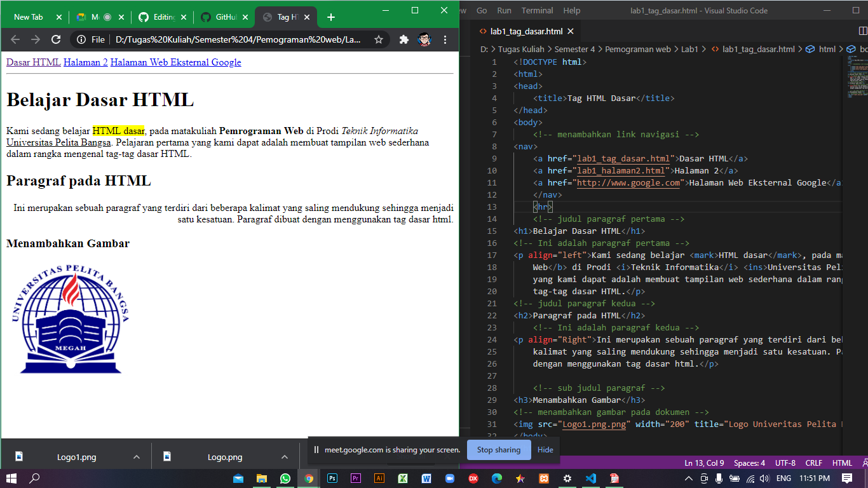Click the volume icon in system tray
868x488 pixels.
(x=764, y=478)
